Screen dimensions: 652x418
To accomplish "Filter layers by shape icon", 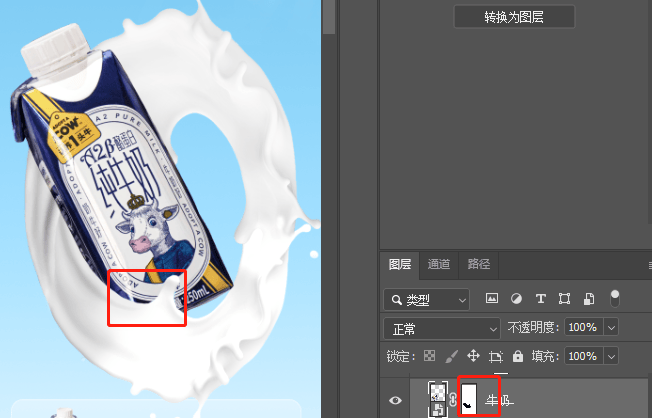I will (564, 299).
